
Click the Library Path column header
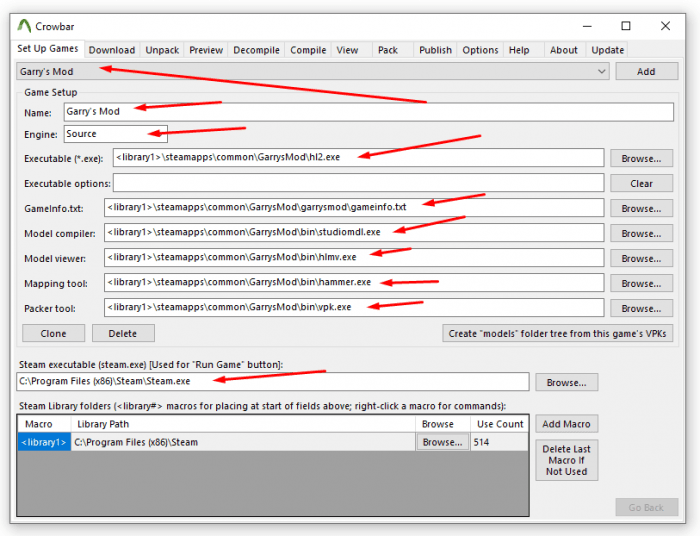point(243,424)
